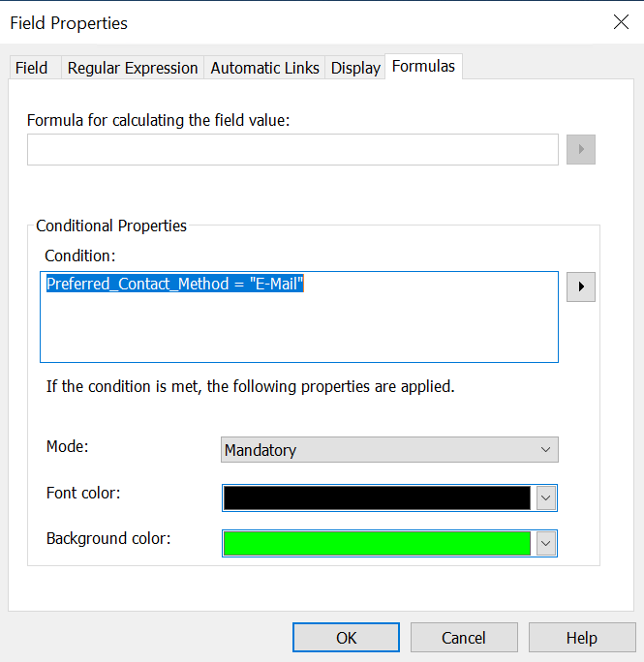Confirm the dialog with OK

[346, 638]
